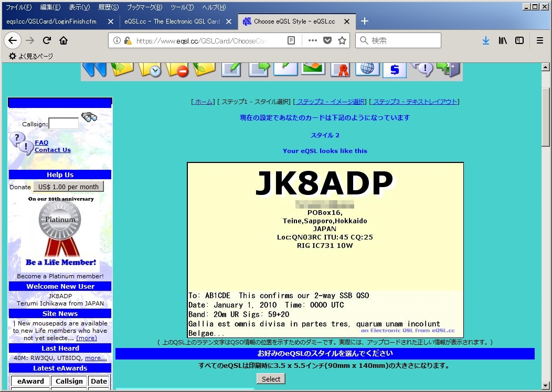Screen dimensions: 552x392
Task: Bookmark this page with the star icon
Action: [x=342, y=40]
